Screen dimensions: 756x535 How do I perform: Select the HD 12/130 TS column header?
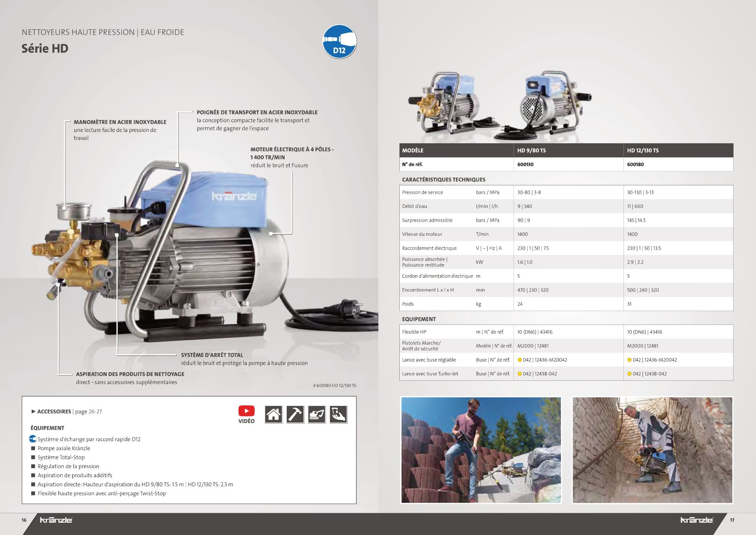point(643,151)
